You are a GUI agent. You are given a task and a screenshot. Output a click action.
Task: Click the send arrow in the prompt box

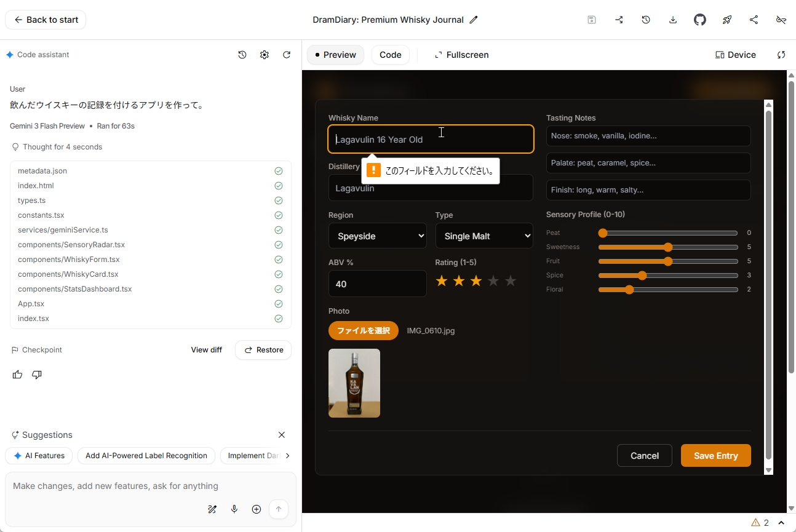279,509
